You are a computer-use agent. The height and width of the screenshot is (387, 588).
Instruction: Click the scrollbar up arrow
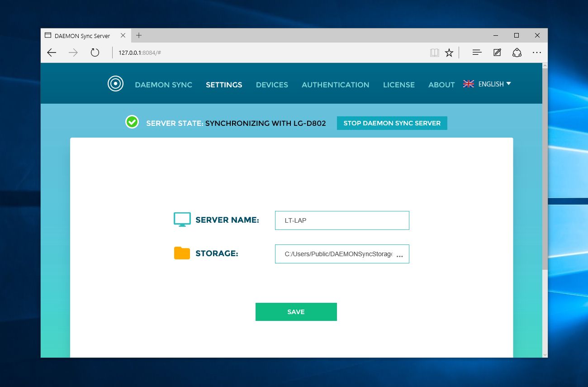[x=545, y=66]
